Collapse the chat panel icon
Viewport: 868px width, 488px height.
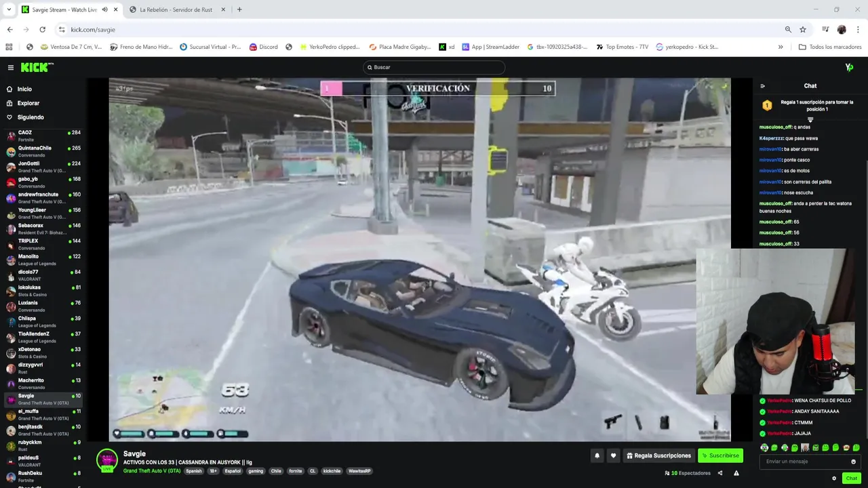(x=762, y=86)
